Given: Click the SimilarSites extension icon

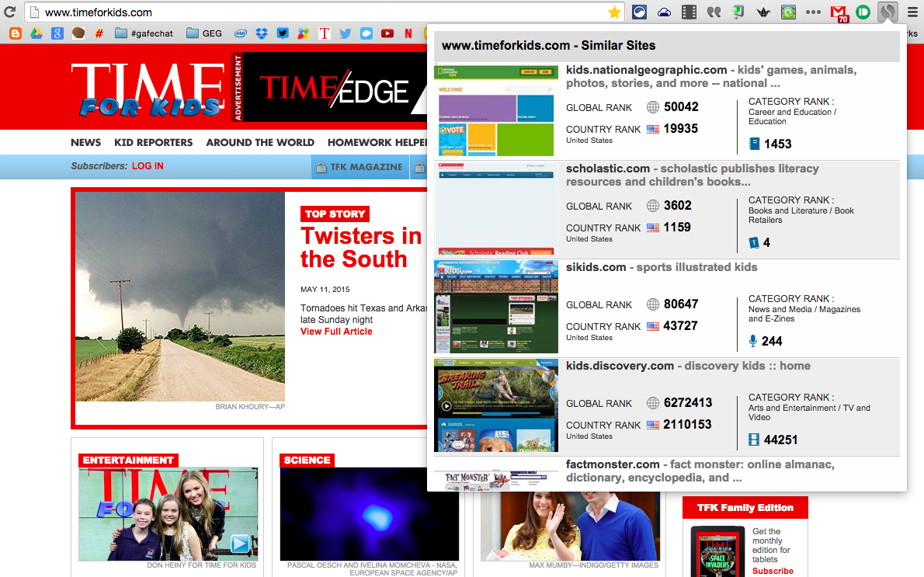Looking at the screenshot, I should tap(887, 12).
